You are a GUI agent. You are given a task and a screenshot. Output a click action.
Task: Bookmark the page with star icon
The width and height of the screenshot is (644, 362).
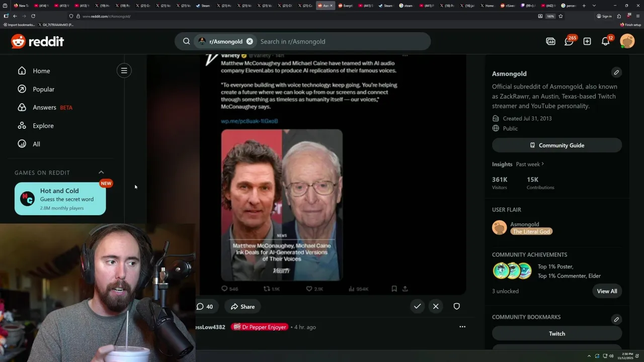(560, 16)
